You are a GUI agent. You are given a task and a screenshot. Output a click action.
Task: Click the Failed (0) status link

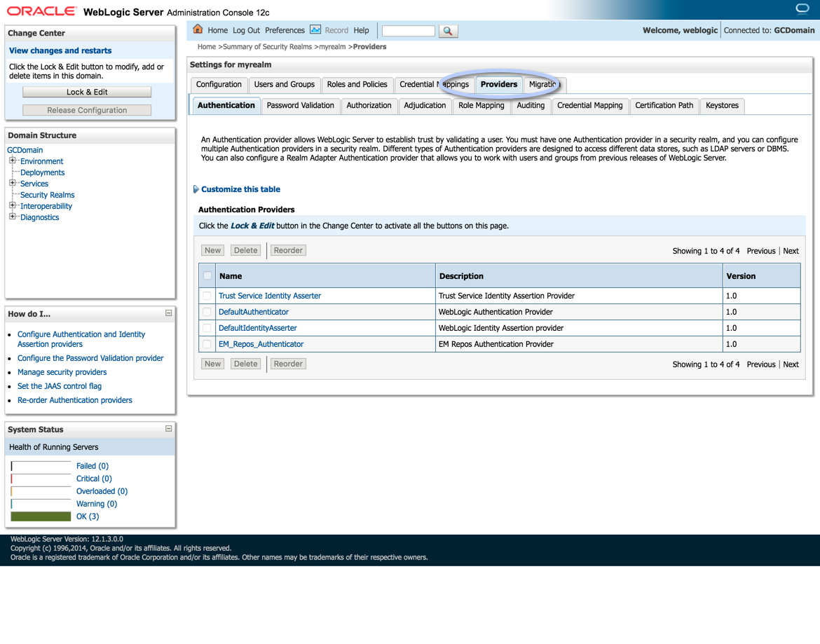93,466
